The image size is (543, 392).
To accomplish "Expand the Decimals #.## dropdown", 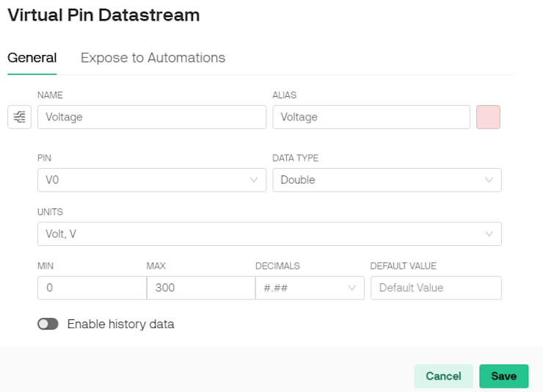I will [309, 288].
